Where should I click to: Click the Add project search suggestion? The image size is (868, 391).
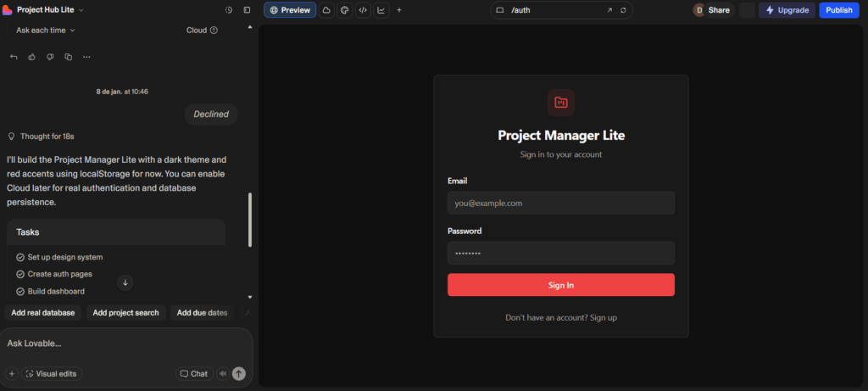pyautogui.click(x=125, y=313)
